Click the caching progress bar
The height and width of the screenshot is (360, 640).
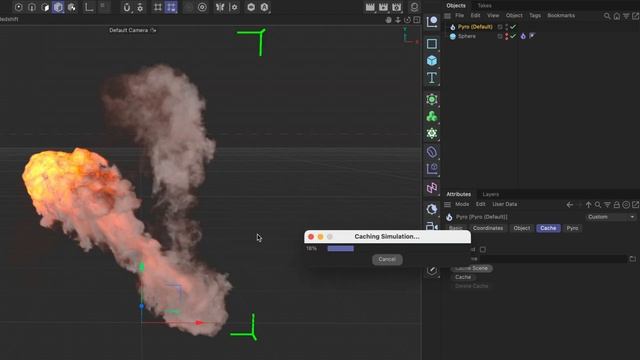340,249
